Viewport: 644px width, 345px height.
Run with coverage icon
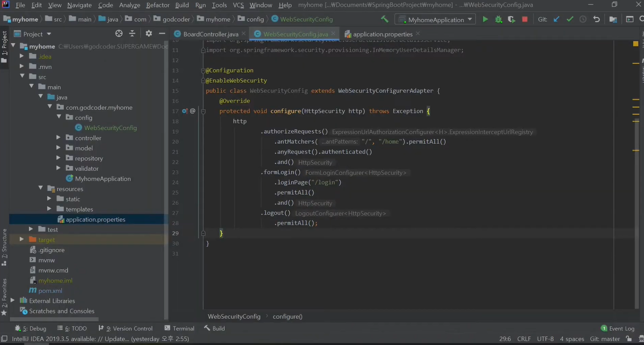tap(512, 19)
